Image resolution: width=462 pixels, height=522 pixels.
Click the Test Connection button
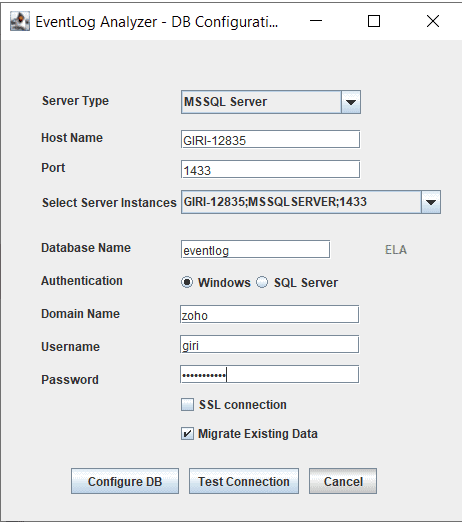pyautogui.click(x=244, y=481)
